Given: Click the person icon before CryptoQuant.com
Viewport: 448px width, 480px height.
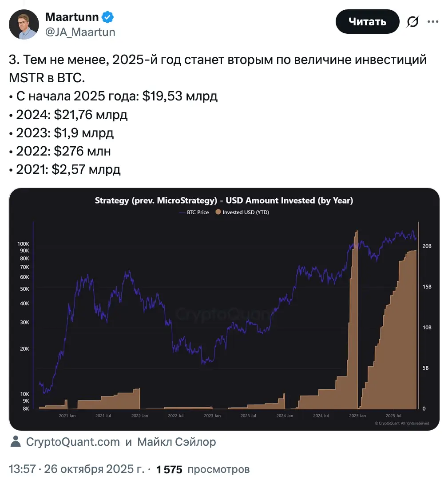Looking at the screenshot, I should [16, 441].
